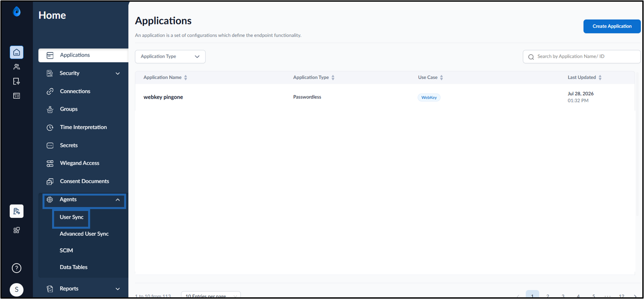Viewport: 644px width, 299px height.
Task: Click the Create Application button
Action: [x=612, y=26]
